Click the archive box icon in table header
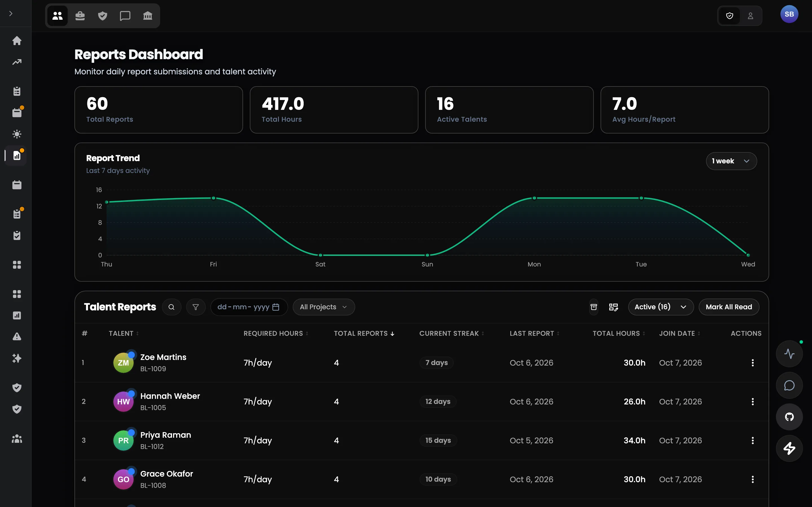This screenshot has height=507, width=812. click(x=593, y=307)
